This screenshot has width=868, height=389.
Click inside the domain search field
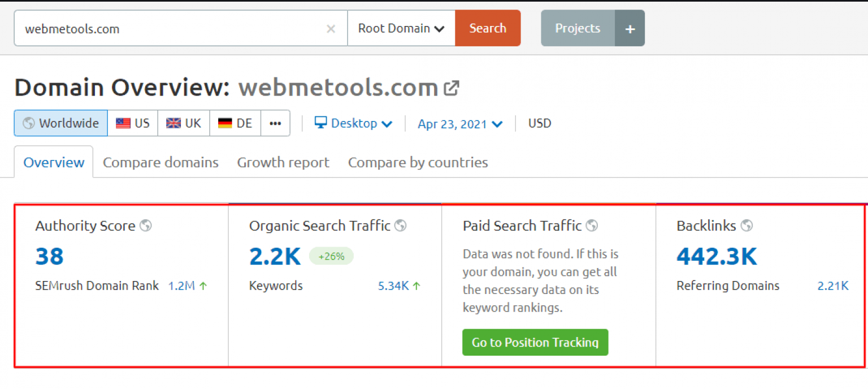pos(170,29)
